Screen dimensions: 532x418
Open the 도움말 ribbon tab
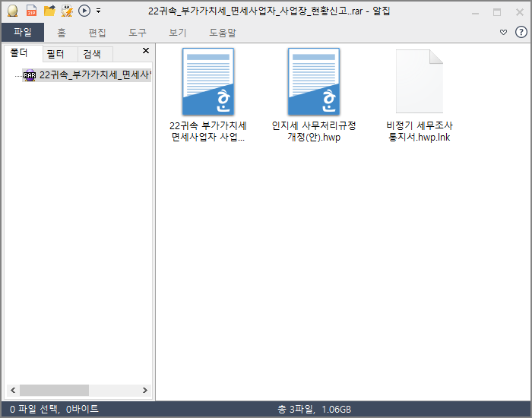(222, 33)
